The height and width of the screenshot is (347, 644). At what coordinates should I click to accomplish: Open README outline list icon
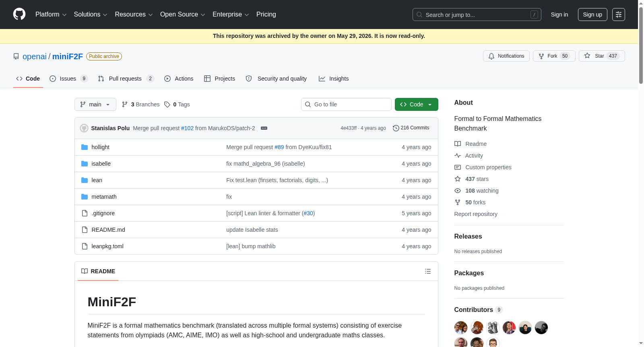(428, 271)
